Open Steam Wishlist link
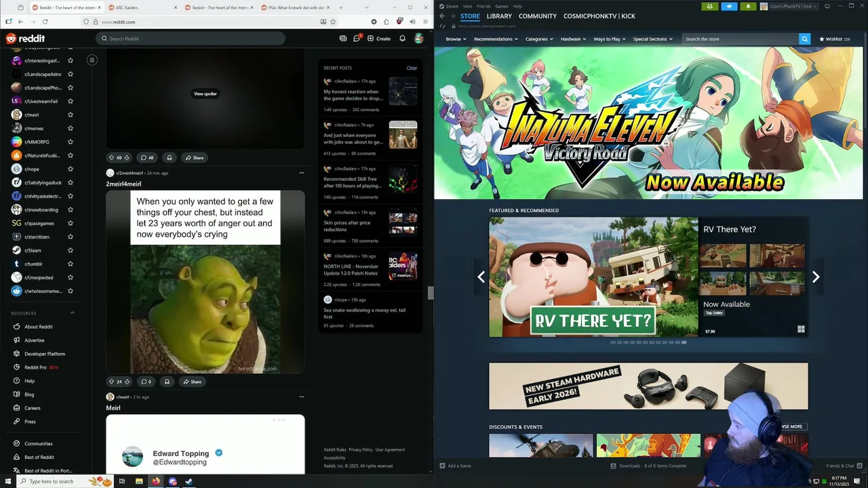 [835, 39]
